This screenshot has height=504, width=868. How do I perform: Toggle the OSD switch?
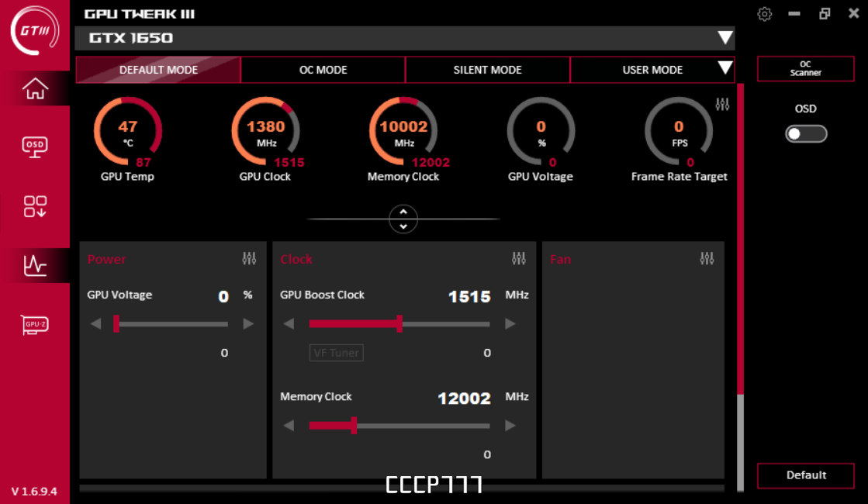pyautogui.click(x=806, y=134)
